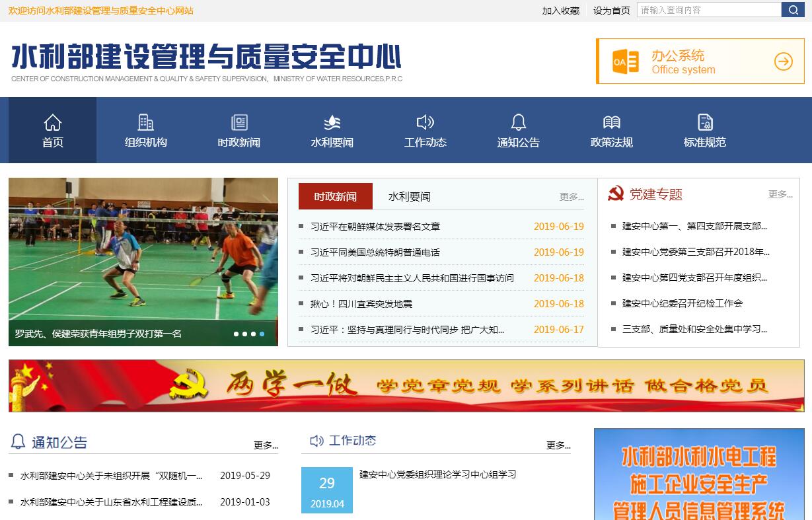The width and height of the screenshot is (812, 520).
Task: Expand 更多 in the news panel
Action: [572, 197]
